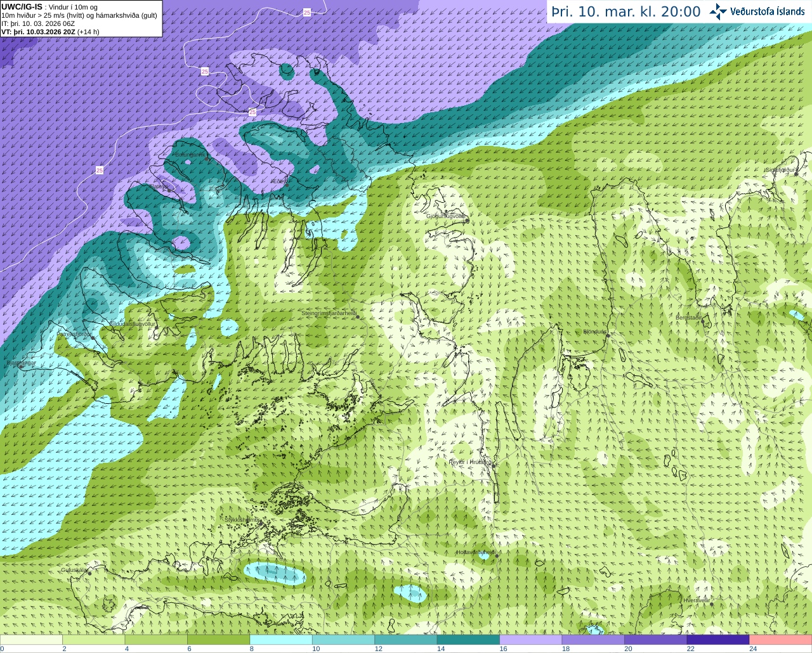Click the Bergstaðir station label

point(688,317)
